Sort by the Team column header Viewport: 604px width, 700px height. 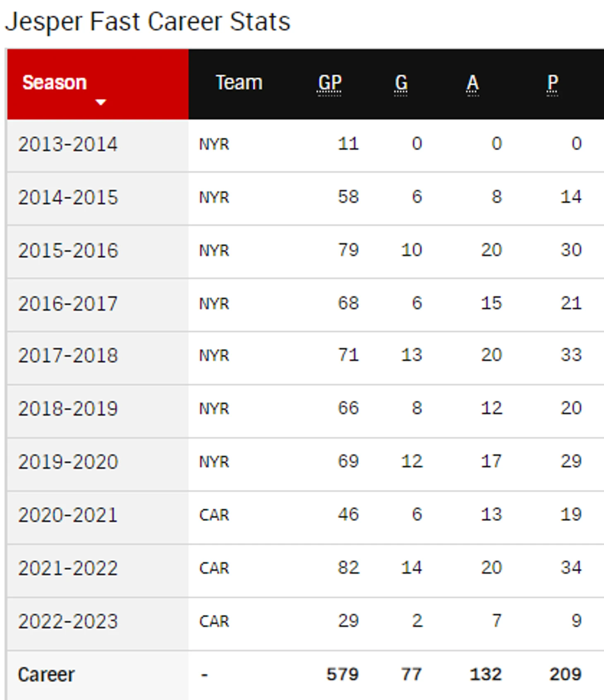pos(239,83)
